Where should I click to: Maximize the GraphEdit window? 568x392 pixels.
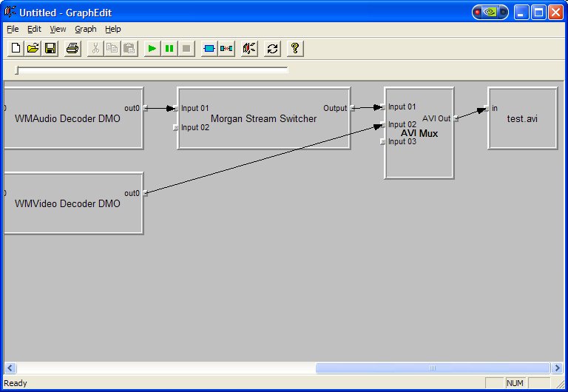[x=538, y=13]
